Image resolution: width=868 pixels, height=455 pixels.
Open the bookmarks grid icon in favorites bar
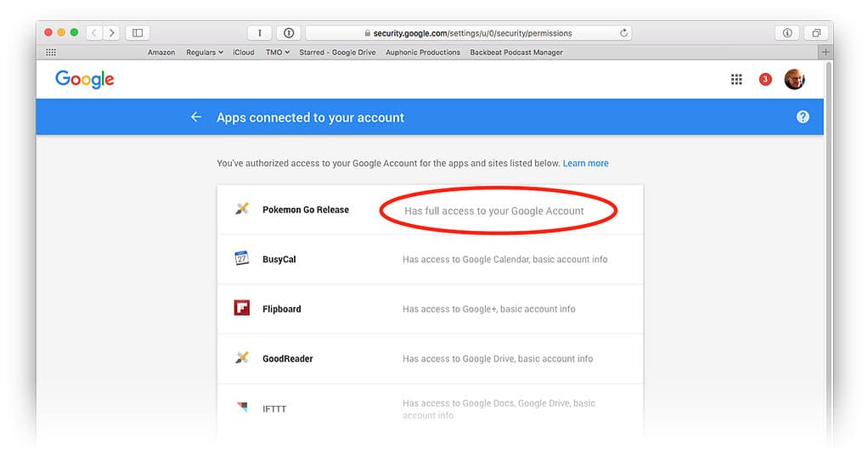point(51,52)
